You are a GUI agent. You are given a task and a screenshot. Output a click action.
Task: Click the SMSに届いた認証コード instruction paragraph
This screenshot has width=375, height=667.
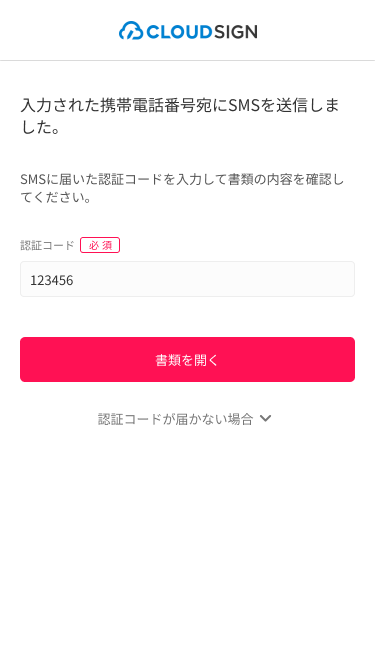pyautogui.click(x=182, y=188)
